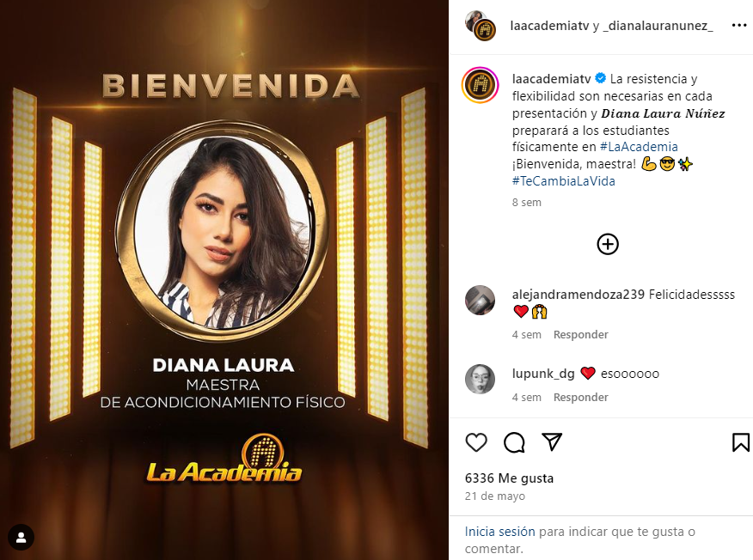The height and width of the screenshot is (560, 753).
Task: View the 6336 Me gusta list
Action: (509, 478)
